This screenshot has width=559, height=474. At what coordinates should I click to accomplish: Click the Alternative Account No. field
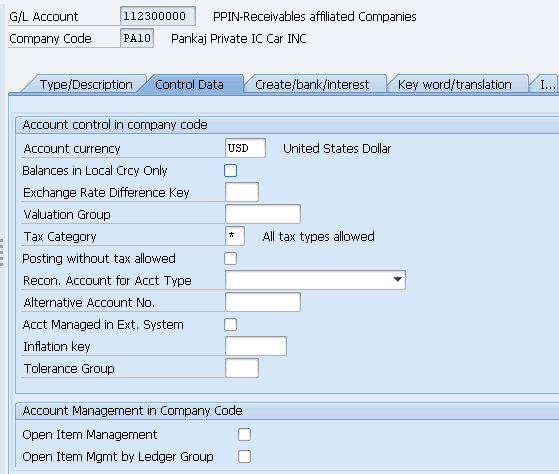click(263, 302)
